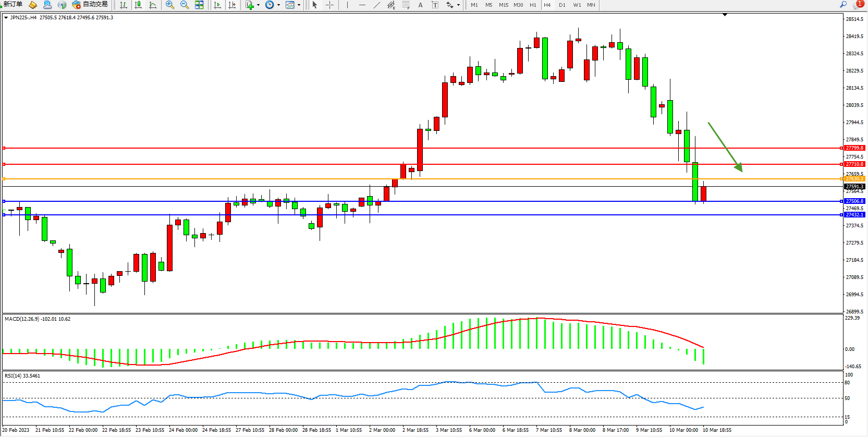
Task: Enable chart shift icon
Action: click(x=232, y=5)
